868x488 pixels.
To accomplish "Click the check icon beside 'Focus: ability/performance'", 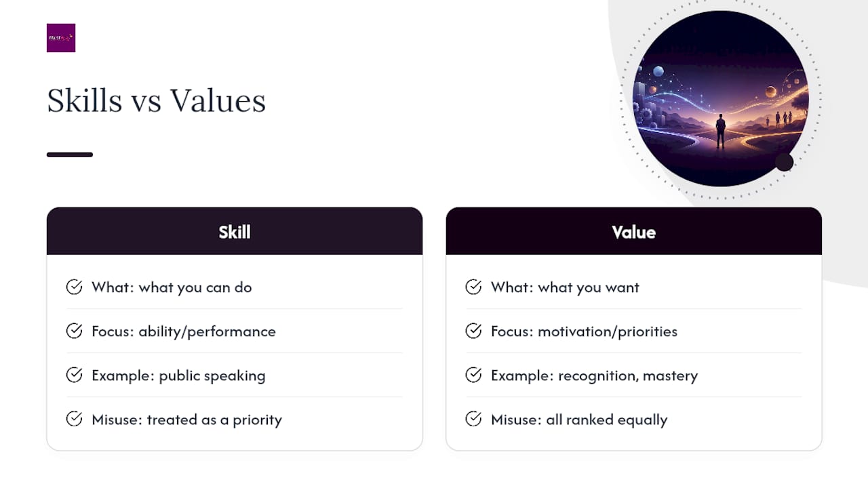I will click(x=74, y=331).
